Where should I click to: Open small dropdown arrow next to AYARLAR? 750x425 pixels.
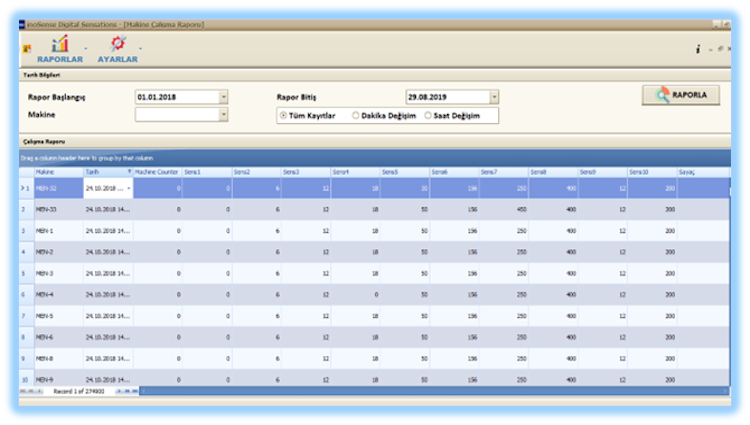140,48
